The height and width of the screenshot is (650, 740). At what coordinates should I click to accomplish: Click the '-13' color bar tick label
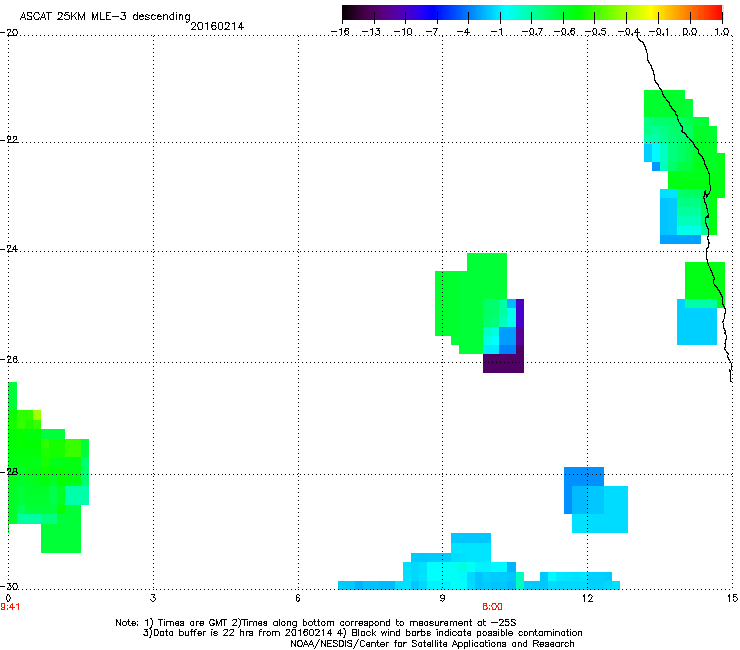[x=371, y=32]
